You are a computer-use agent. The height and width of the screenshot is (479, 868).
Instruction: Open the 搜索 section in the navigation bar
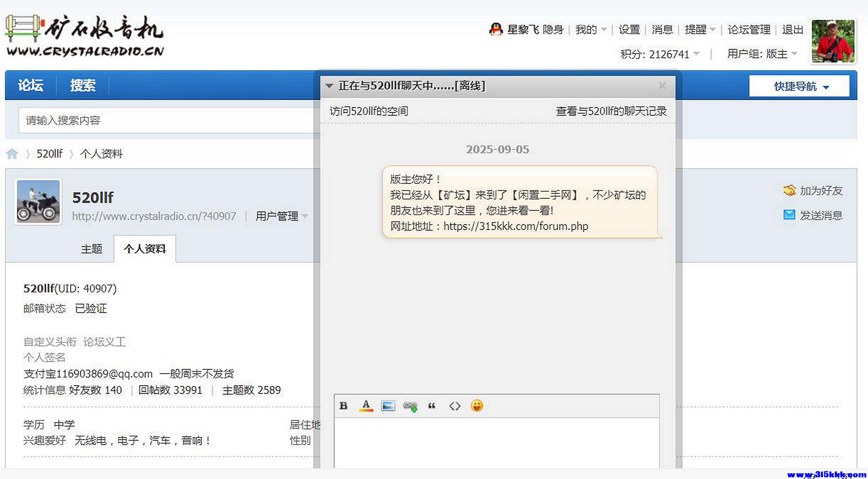point(82,85)
